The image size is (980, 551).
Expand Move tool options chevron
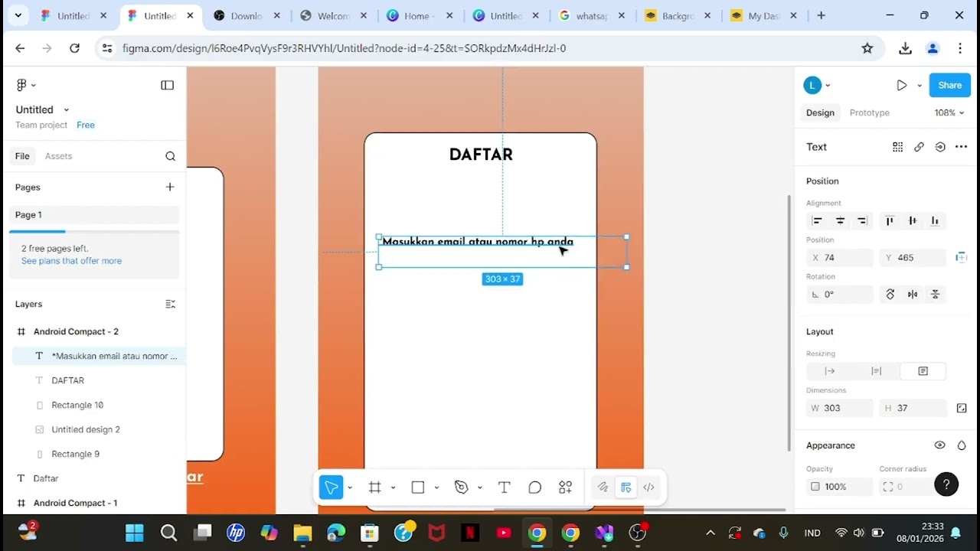pyautogui.click(x=350, y=487)
